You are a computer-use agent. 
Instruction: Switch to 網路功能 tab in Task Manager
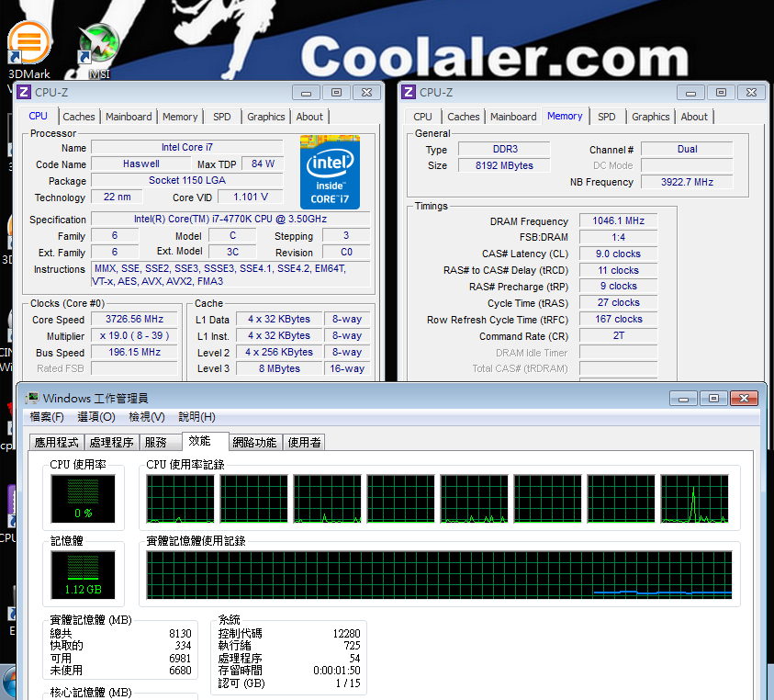[254, 442]
